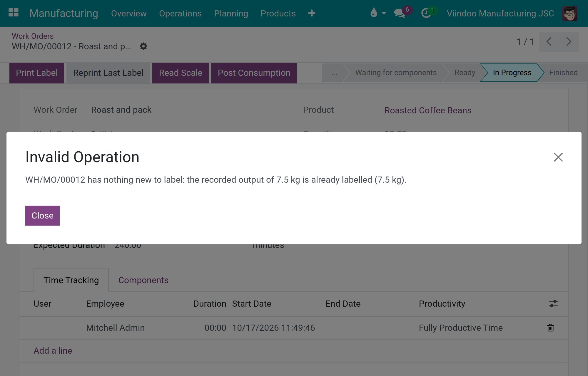Open the Planning menu
The width and height of the screenshot is (588, 376).
(x=231, y=14)
